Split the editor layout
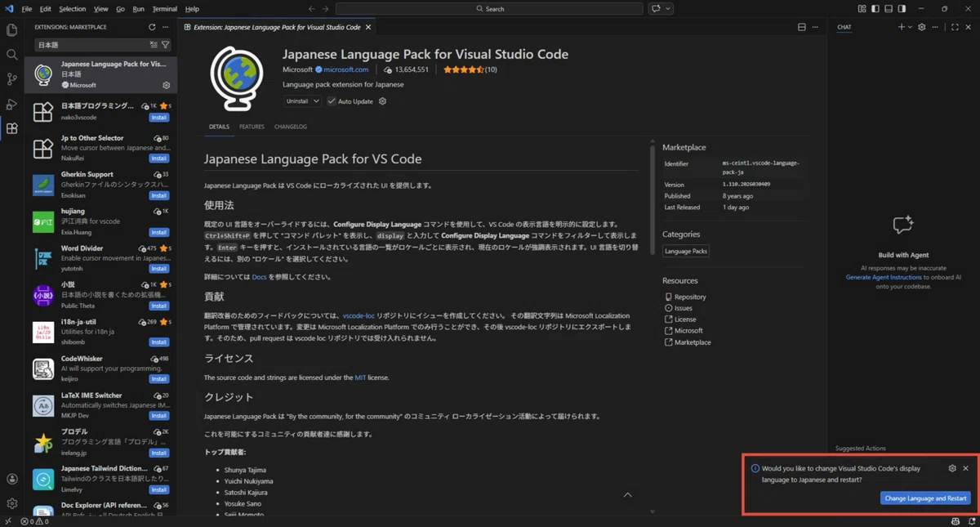Viewport: 980px width, 527px height. tap(802, 27)
